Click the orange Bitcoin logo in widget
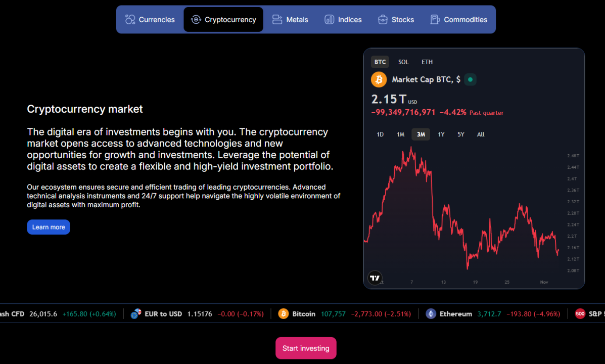The width and height of the screenshot is (605, 364). click(x=379, y=79)
